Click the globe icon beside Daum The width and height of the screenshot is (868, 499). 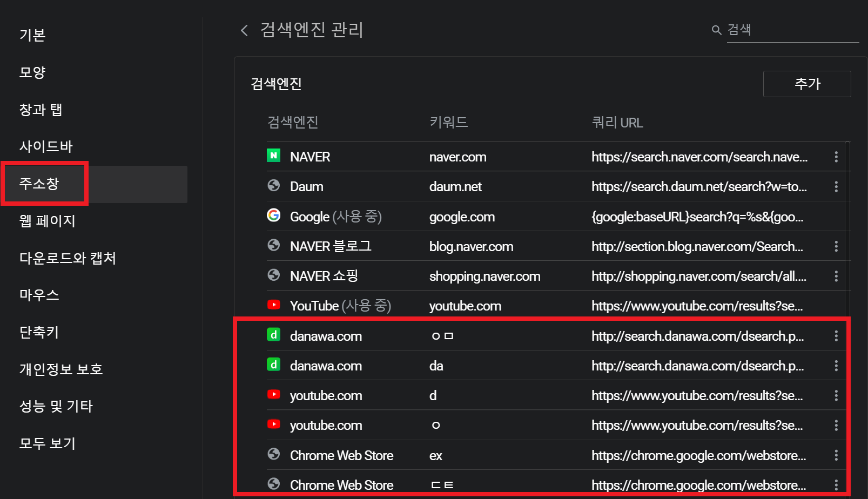[x=274, y=185]
